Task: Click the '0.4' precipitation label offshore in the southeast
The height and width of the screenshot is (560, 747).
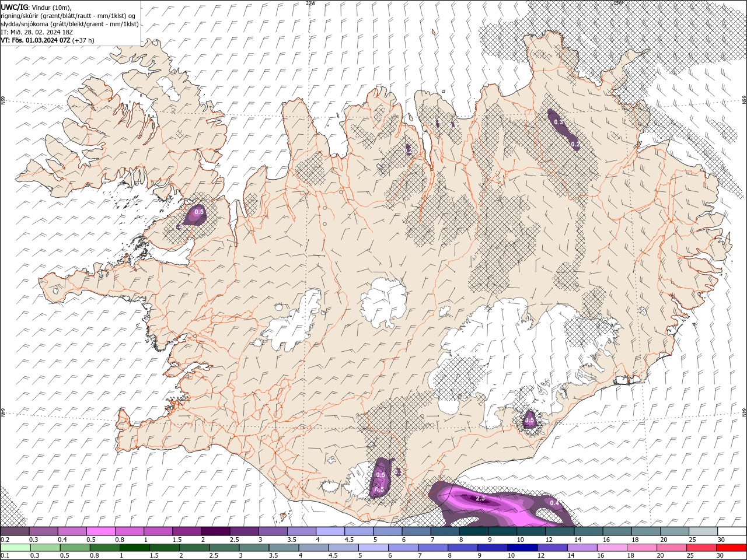Action: 554,503
